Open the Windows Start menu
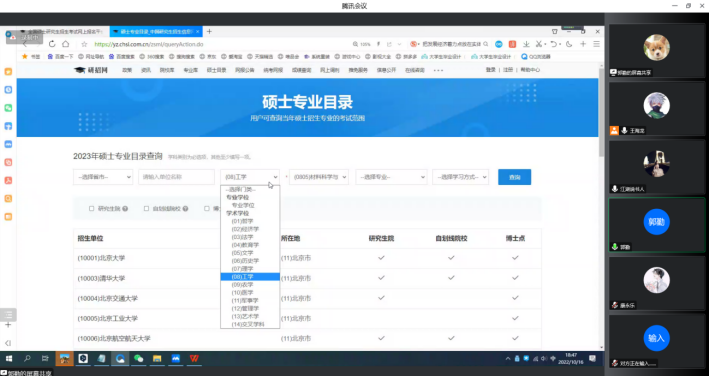The width and height of the screenshot is (709, 376). click(x=9, y=358)
